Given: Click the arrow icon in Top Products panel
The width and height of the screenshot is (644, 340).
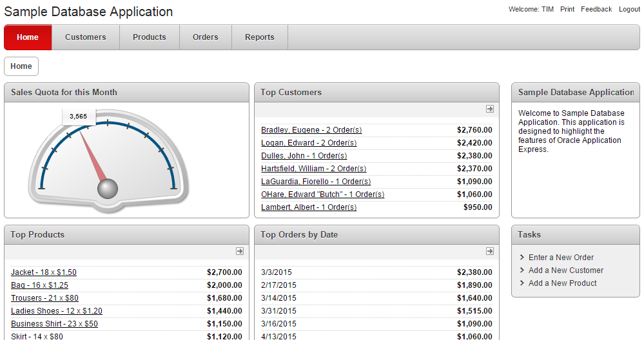Looking at the screenshot, I should tap(239, 251).
